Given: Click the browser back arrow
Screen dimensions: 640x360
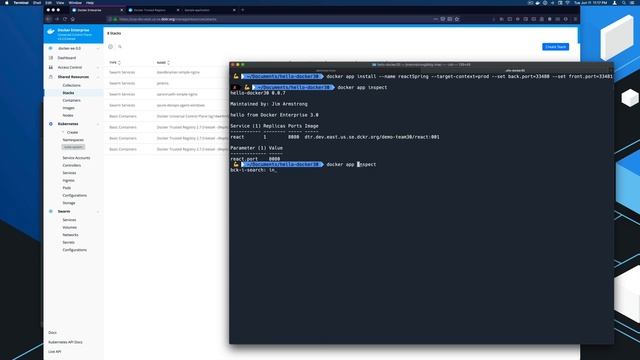Looking at the screenshot, I should click(49, 19).
